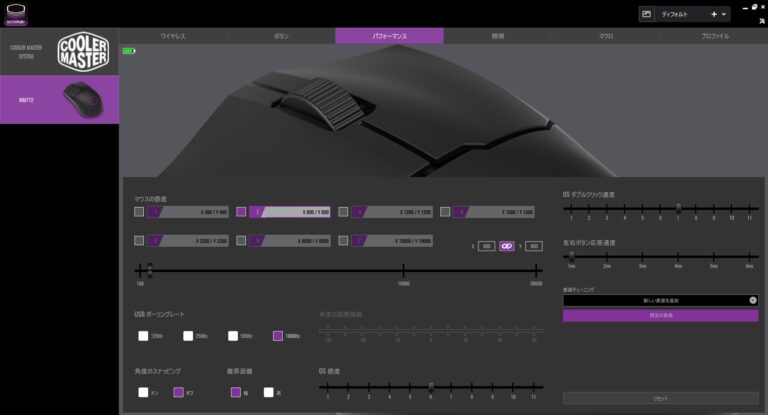Open the ディフォルト profile dropdown arrow
This screenshot has height=415, width=768.
(x=724, y=14)
